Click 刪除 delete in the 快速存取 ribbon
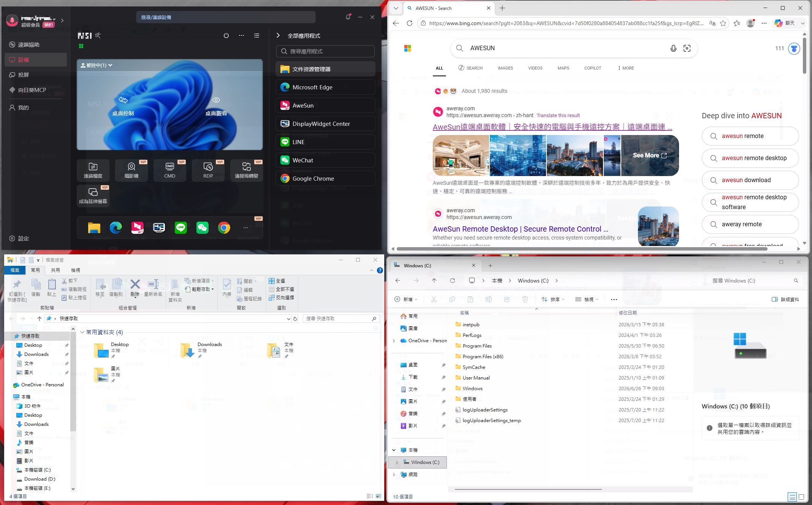The image size is (812, 505). pos(135,288)
